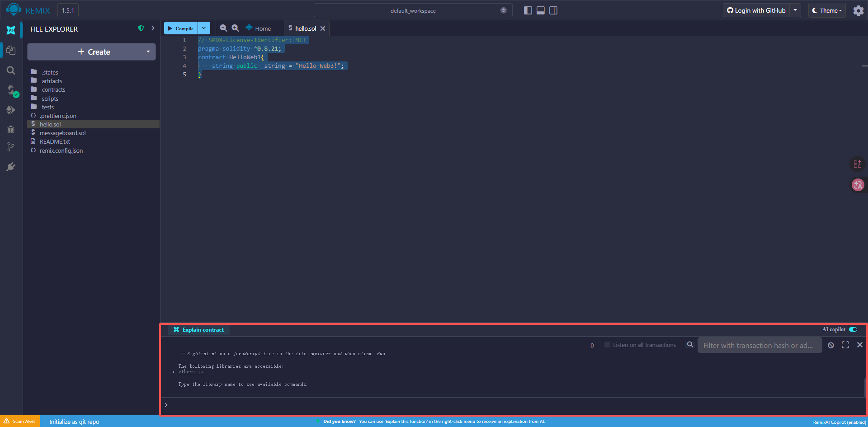The image size is (868, 427).
Task: Close the hello.sol tab
Action: point(323,28)
